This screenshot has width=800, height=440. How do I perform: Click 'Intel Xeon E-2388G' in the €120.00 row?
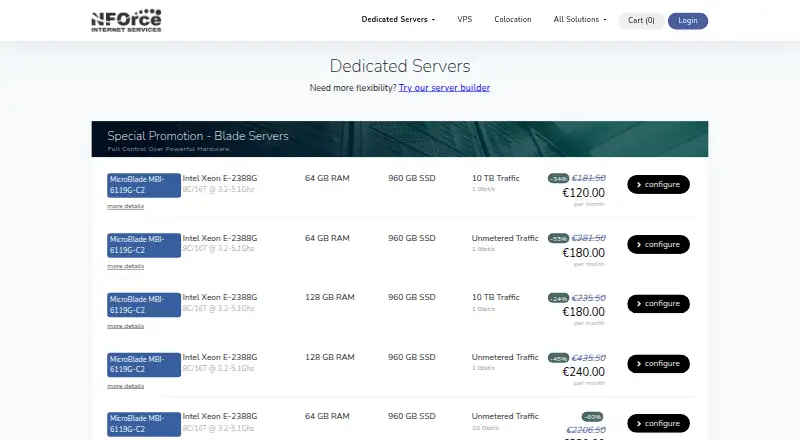pos(220,178)
